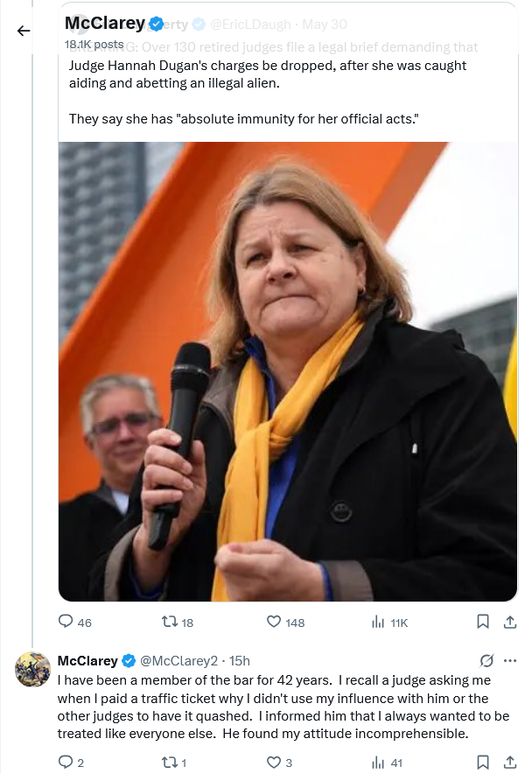This screenshot has height=774, width=532.
Task: Open the 15h timestamp link
Action: tap(239, 660)
